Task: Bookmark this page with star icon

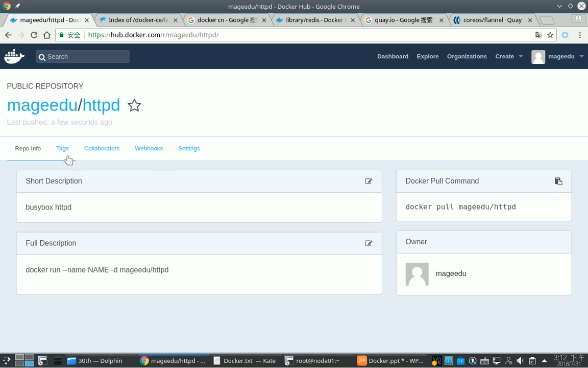Action: click(550, 35)
